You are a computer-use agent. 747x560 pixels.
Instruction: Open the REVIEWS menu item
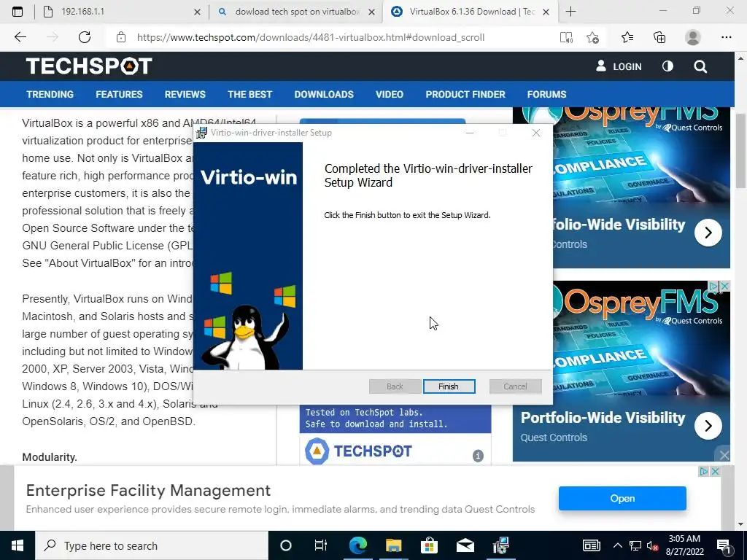click(x=185, y=94)
